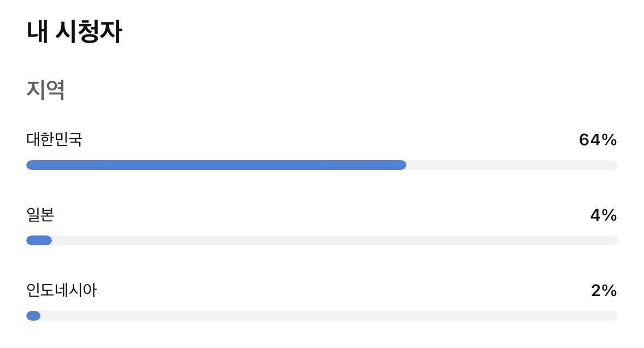
Task: Click the 2% value for 인도네시아
Action: click(x=604, y=291)
